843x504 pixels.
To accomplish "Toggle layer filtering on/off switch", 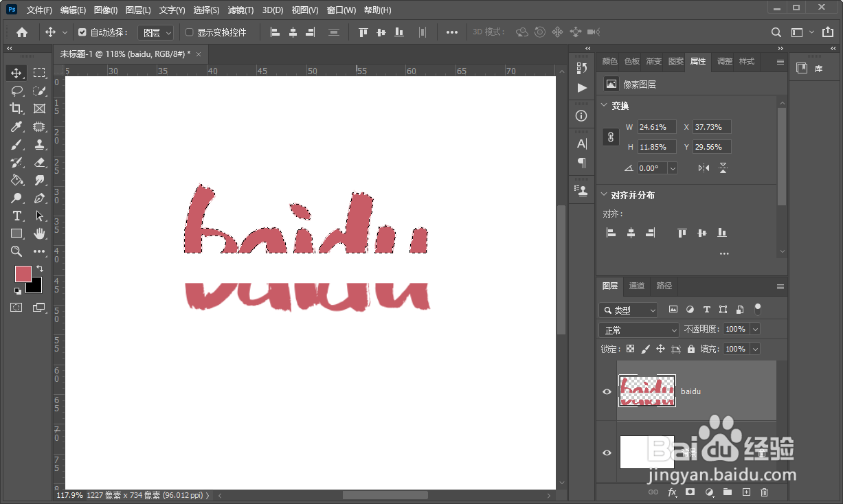I will click(x=758, y=309).
